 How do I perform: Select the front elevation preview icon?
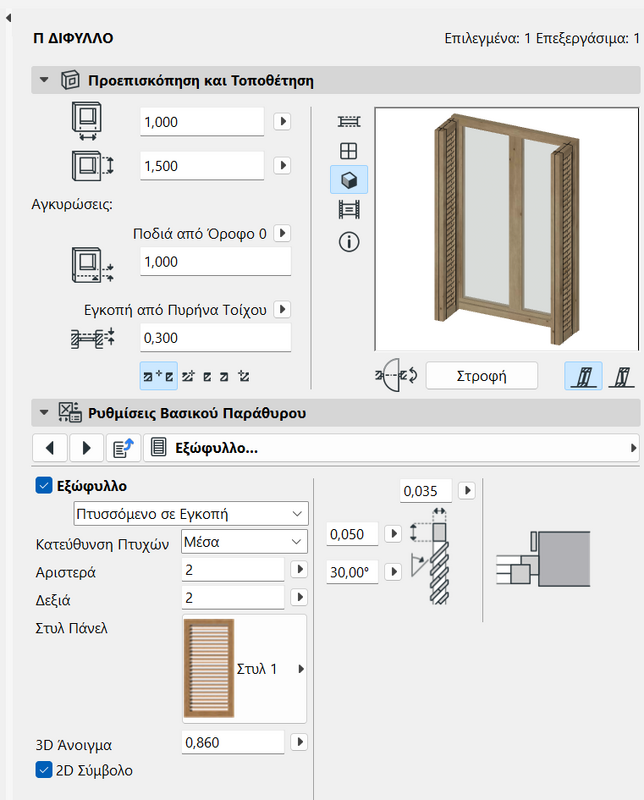(x=349, y=151)
